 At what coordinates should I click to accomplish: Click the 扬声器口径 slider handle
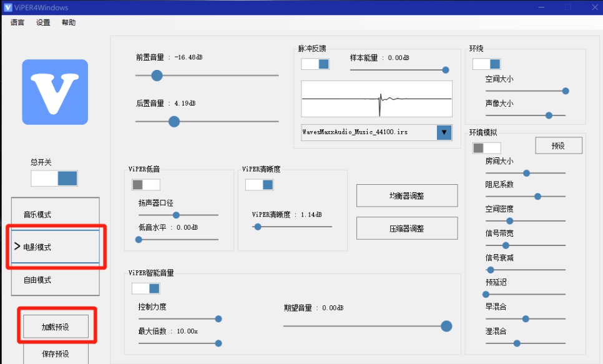[x=176, y=215]
